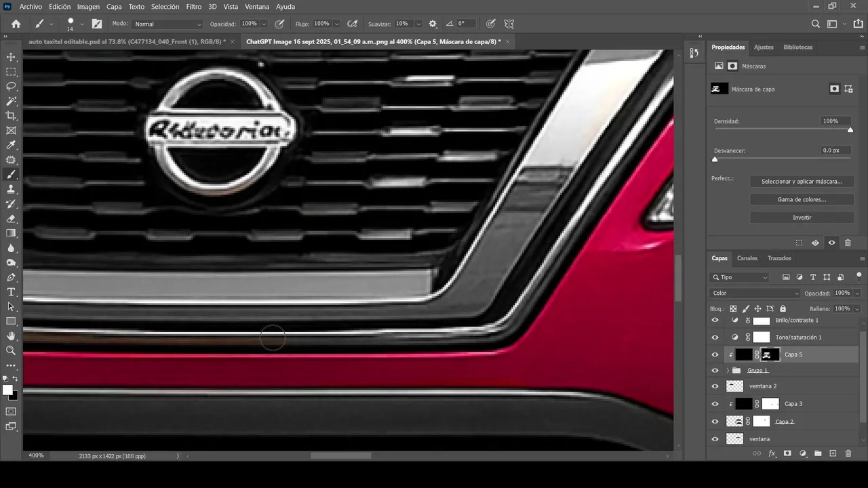Select the Eraser tool
Viewport: 868px width, 488px height.
pyautogui.click(x=11, y=219)
